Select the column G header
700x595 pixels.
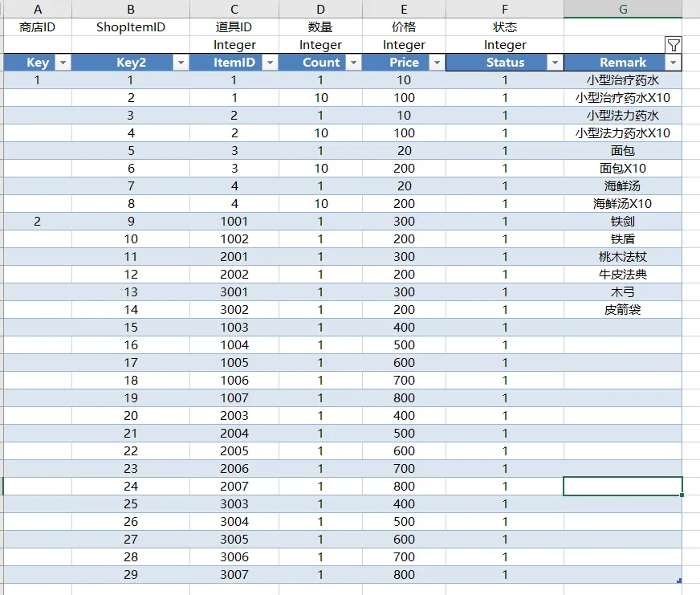623,9
